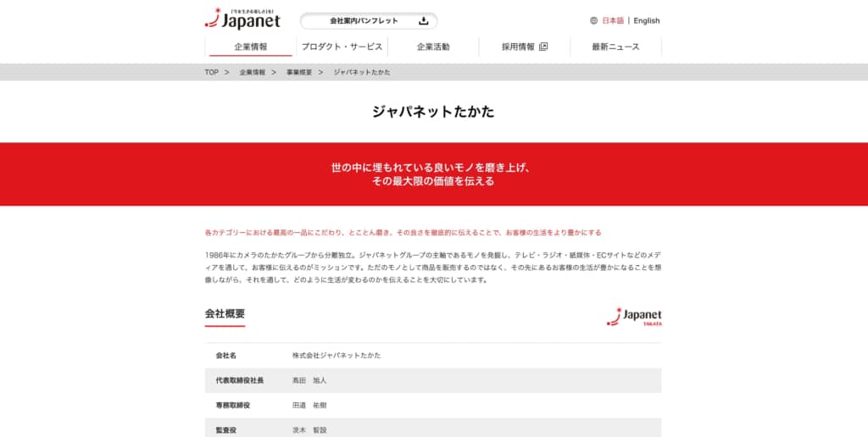Click the external link icon beside 採用情報
The height and width of the screenshot is (437, 868).
point(543,47)
